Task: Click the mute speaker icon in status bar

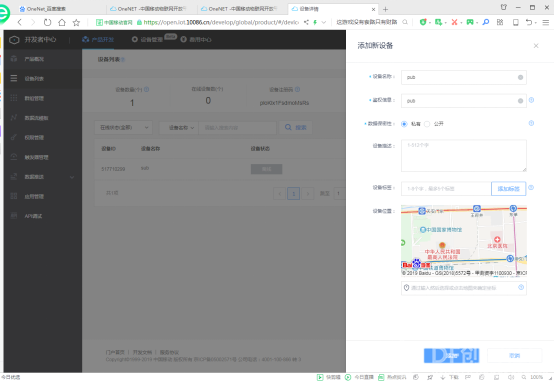Action: coord(511,377)
